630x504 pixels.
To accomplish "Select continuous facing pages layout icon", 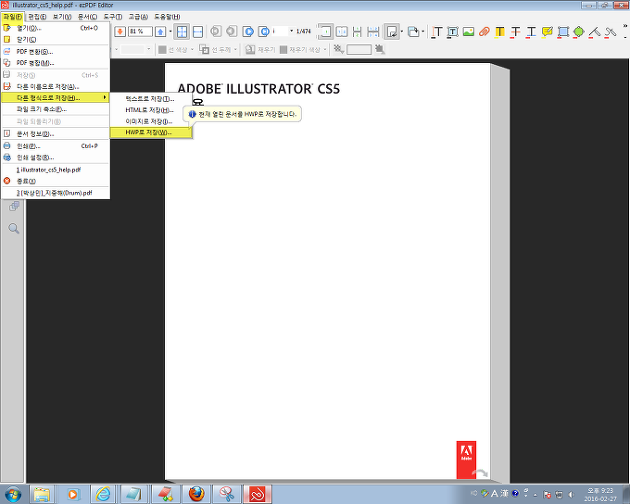I will tap(373, 31).
